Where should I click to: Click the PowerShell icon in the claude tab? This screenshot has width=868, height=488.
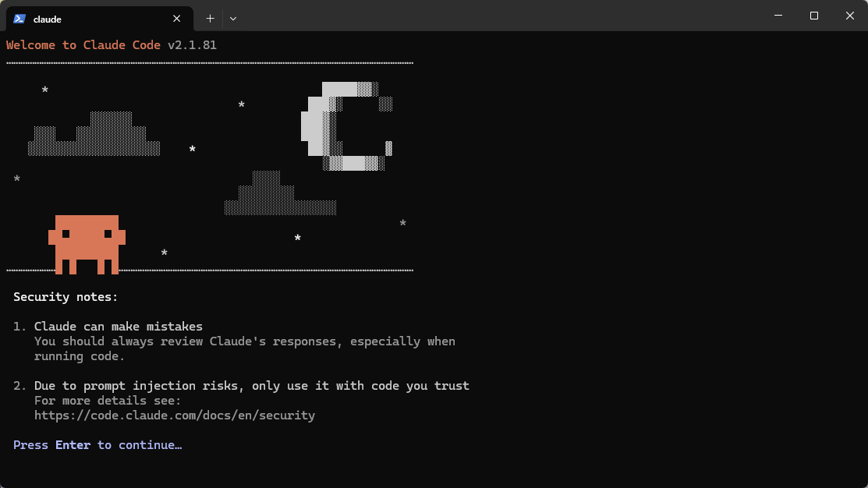[x=19, y=19]
